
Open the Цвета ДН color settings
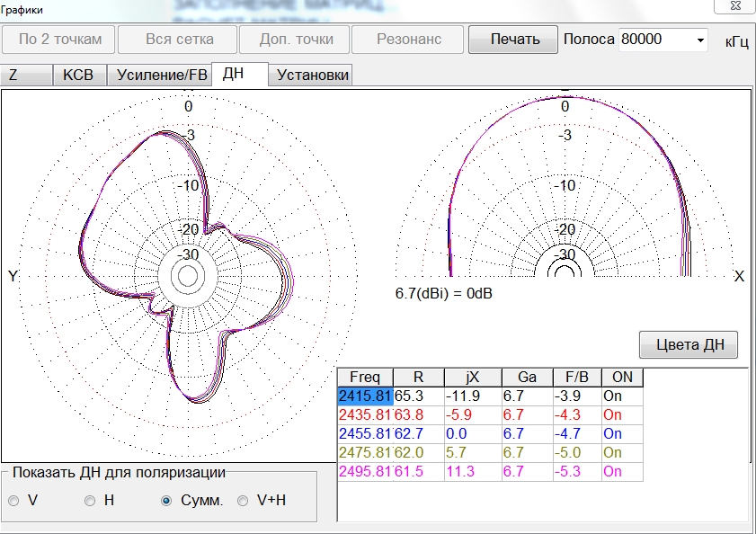click(689, 344)
